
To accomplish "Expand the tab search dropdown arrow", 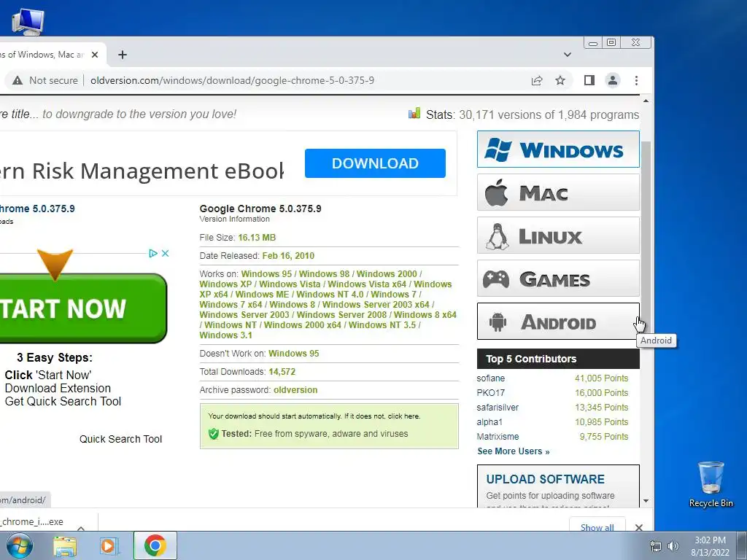I will (x=568, y=55).
